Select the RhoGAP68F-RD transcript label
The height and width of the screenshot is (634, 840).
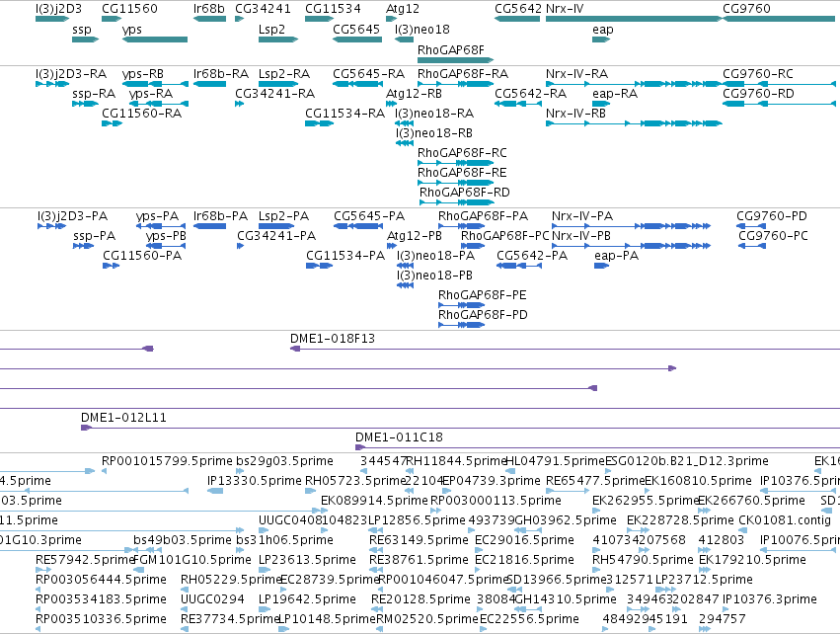pyautogui.click(x=465, y=193)
